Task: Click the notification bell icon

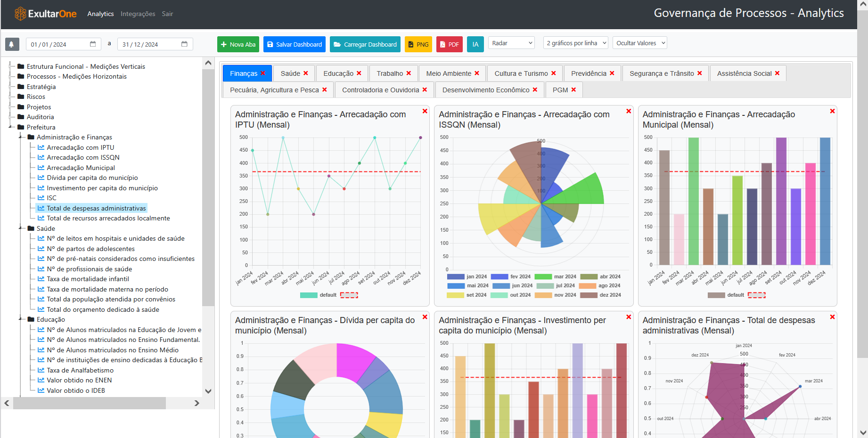Action: 12,44
